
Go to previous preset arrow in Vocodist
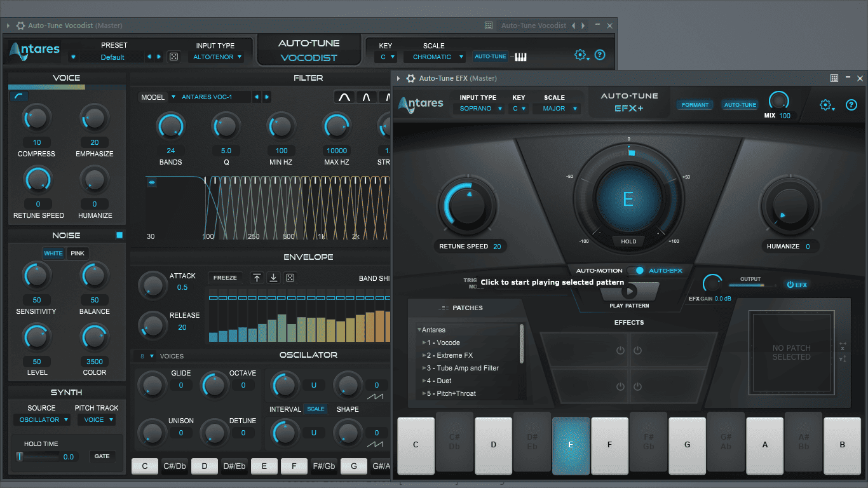tap(150, 57)
